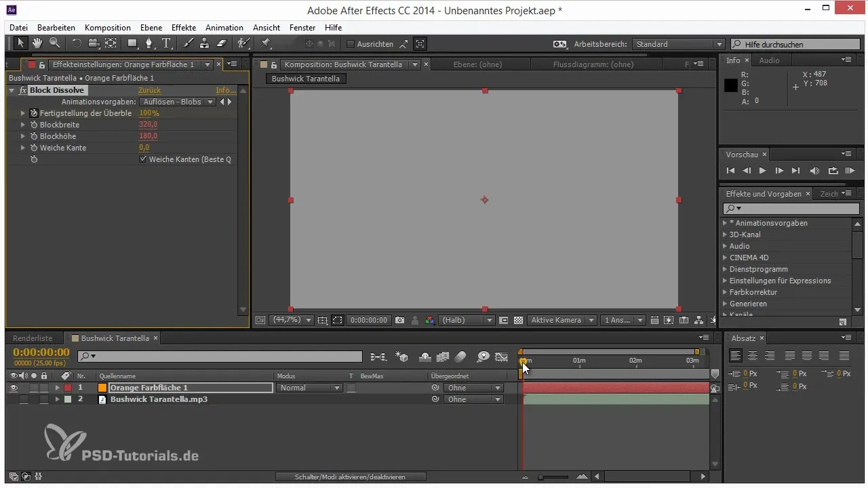
Task: Click the Center align text icon in Absatz
Action: click(x=753, y=355)
